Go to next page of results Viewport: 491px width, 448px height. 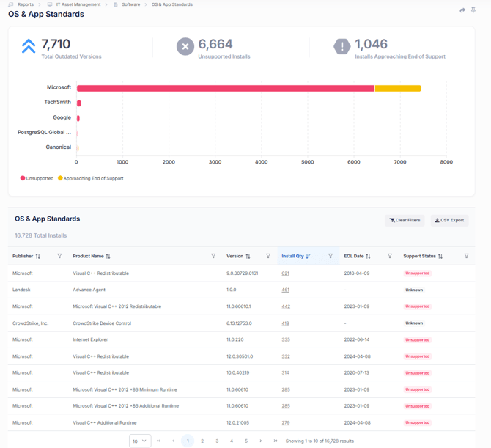[x=261, y=441]
